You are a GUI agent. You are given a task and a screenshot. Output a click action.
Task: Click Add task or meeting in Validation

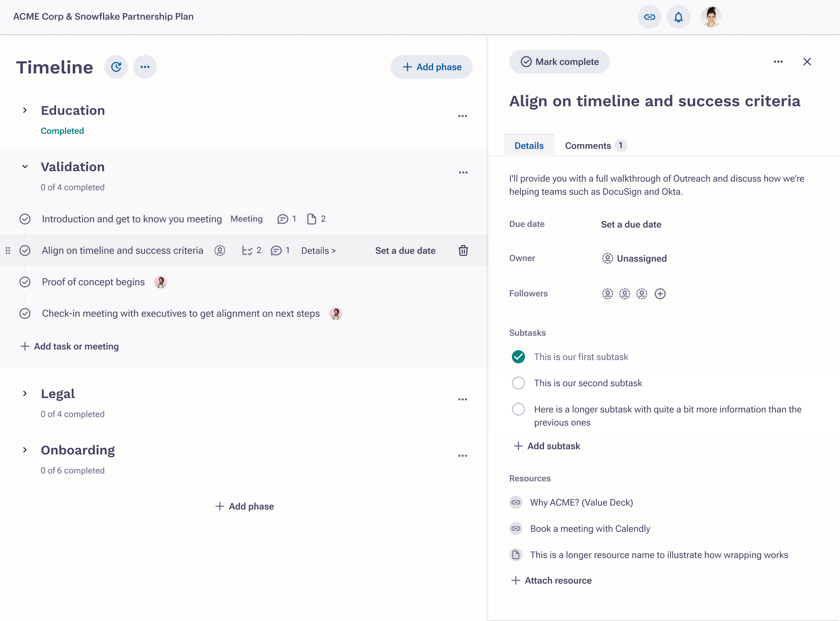click(x=69, y=346)
